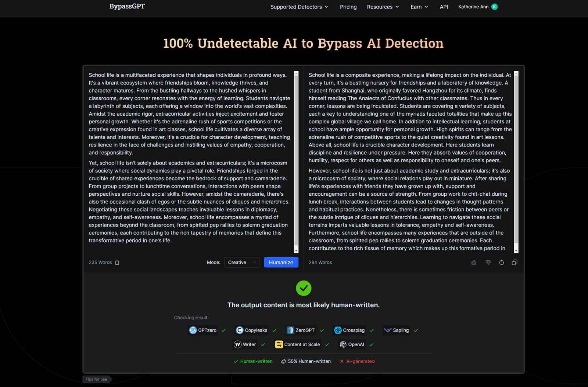Click the Humanize button
Viewport: 588px width, 387px height.
click(x=281, y=262)
